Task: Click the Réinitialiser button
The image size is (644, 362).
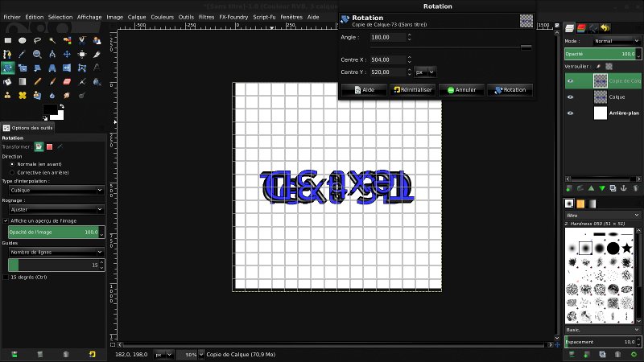Action: [412, 89]
